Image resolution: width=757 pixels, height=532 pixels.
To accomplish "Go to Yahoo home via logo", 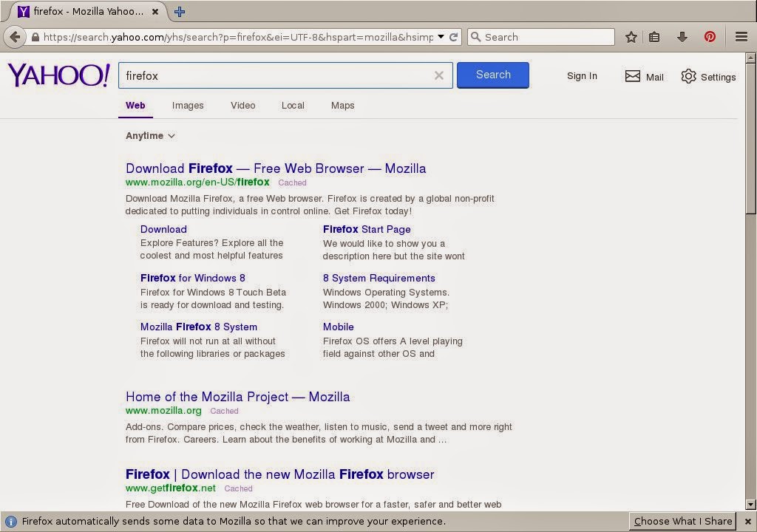I will point(59,75).
